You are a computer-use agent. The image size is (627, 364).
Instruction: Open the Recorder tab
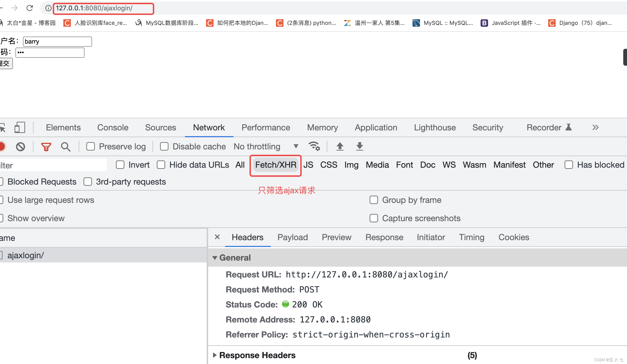tap(549, 127)
